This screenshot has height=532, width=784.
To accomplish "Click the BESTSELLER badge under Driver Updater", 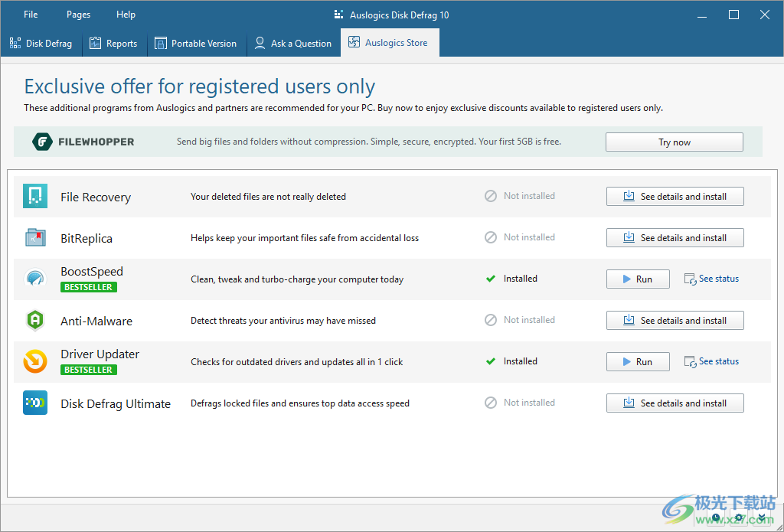I will tap(89, 370).
